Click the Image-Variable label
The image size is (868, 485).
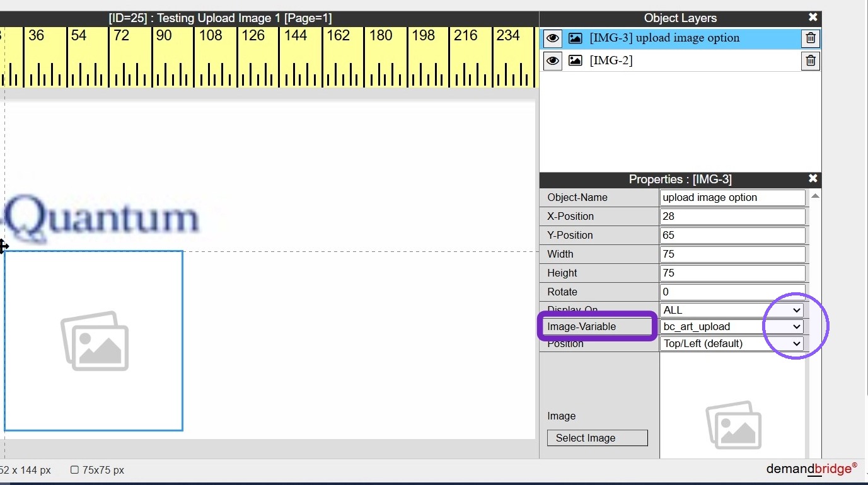point(582,326)
